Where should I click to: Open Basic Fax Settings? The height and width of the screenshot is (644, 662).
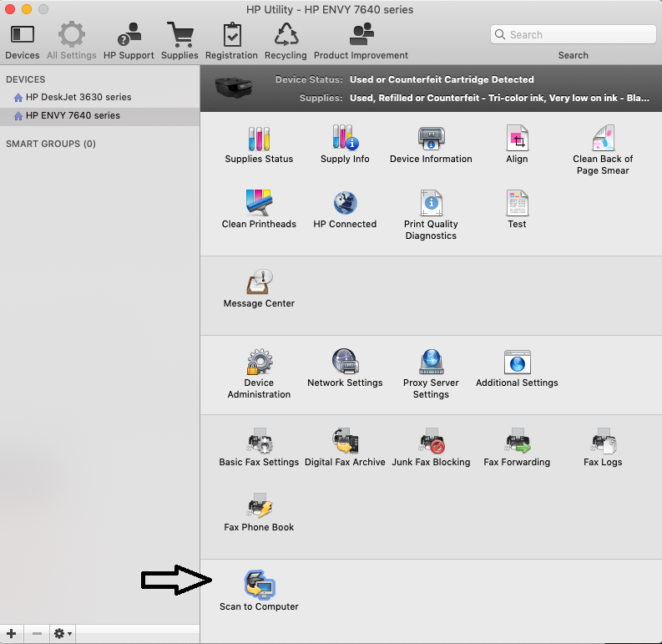click(x=259, y=448)
